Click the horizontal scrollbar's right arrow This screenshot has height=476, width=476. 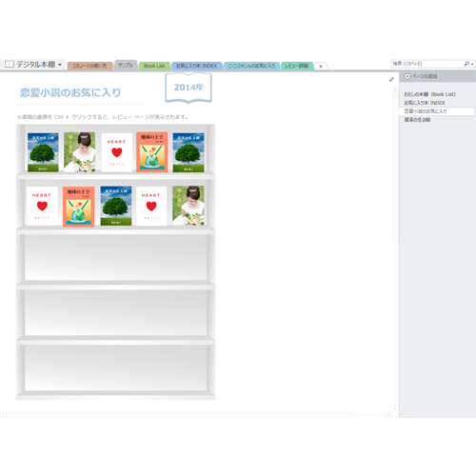pos(388,415)
